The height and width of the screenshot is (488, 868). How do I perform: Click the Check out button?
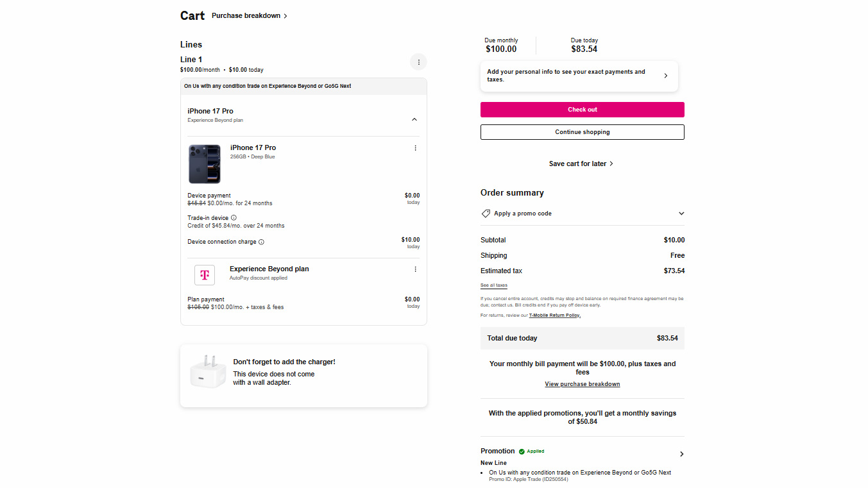582,109
